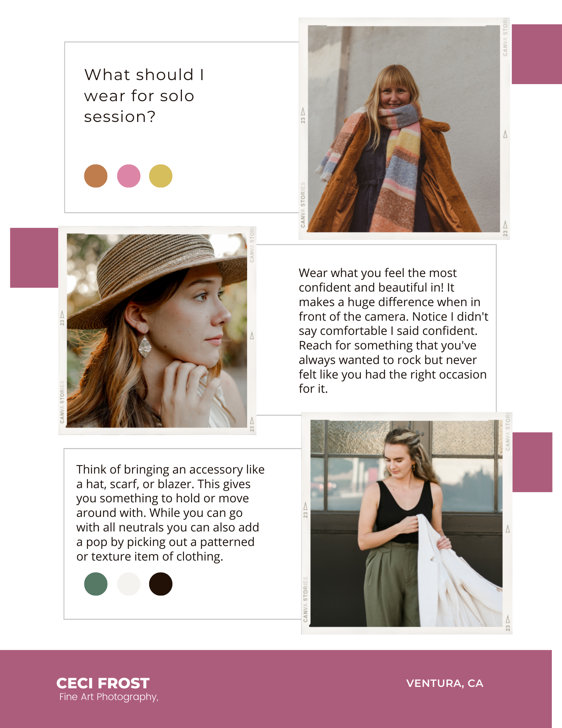Choose the sage green color circle
562x728 pixels.
coord(96,584)
